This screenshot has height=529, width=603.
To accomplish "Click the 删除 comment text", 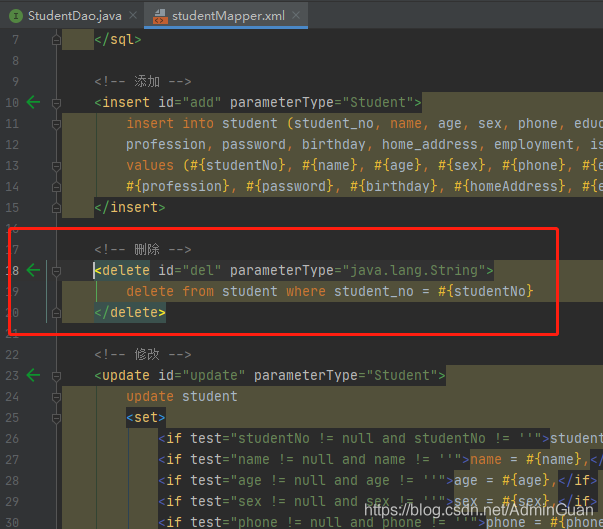I will coord(147,250).
